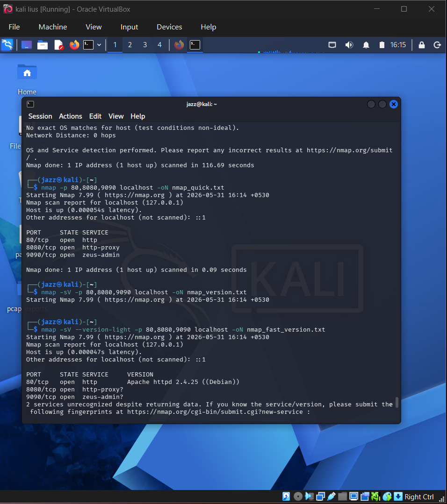Screen dimensions: 447x504
Task: Open the VirtualBox Input menu
Action: [x=129, y=27]
